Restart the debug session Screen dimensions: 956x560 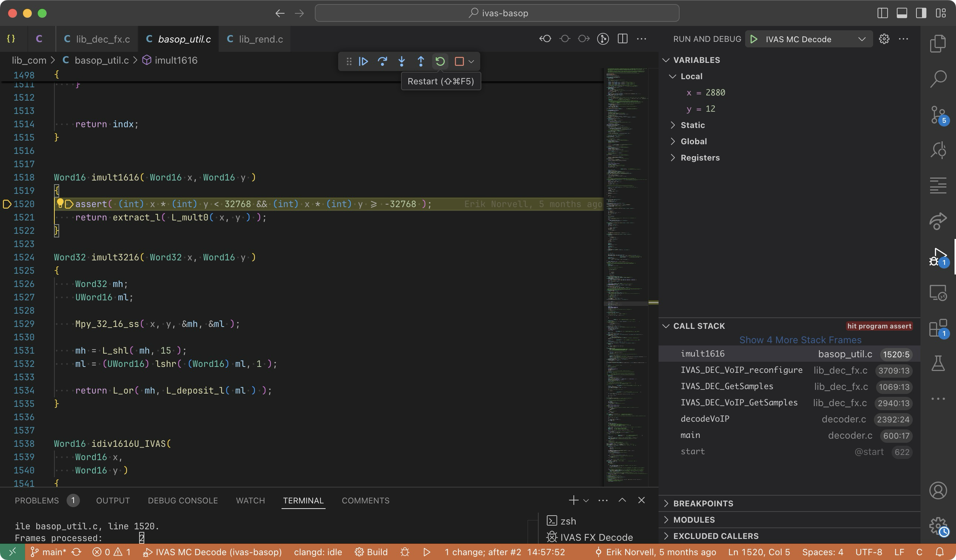click(x=440, y=61)
